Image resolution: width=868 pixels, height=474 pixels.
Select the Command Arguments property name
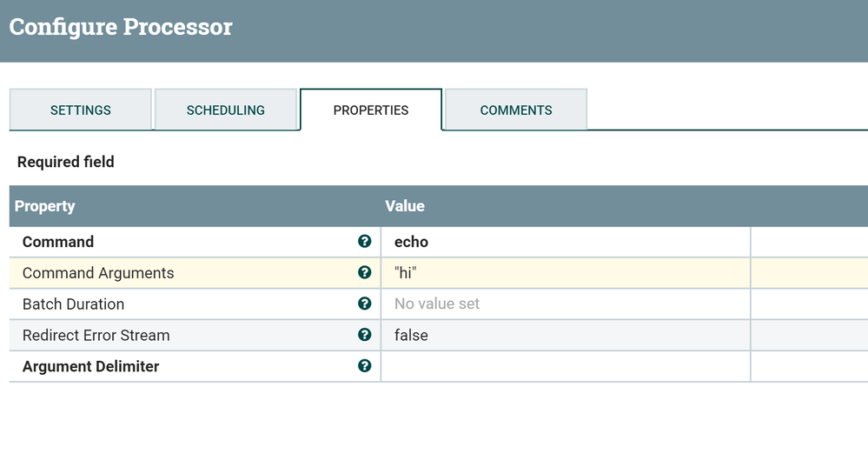(98, 273)
